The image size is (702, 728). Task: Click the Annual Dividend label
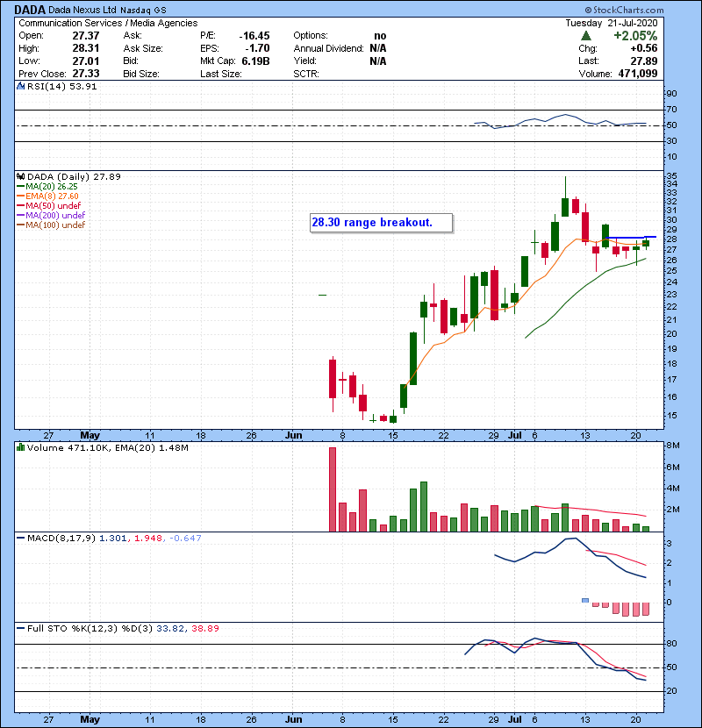click(328, 48)
